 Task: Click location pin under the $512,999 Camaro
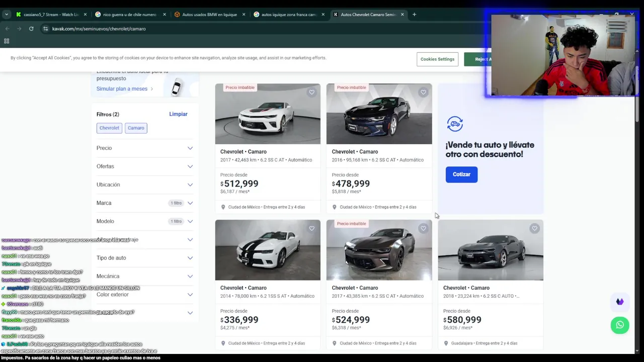click(x=223, y=207)
